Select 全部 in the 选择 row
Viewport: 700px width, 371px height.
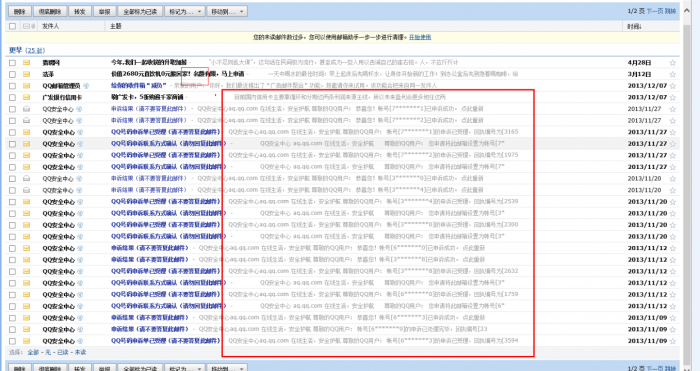pos(33,352)
